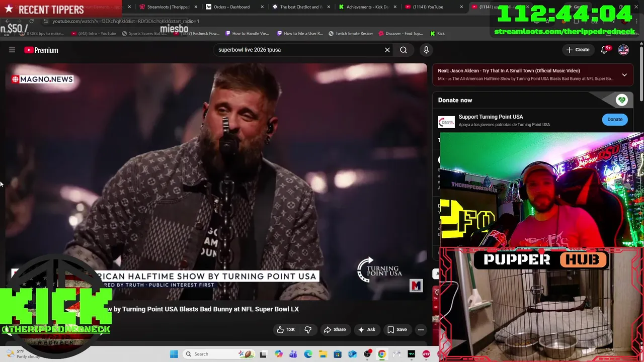Open (342) Intro - YouTube bookmark
Viewport: 644px width, 362px height.
point(94,33)
